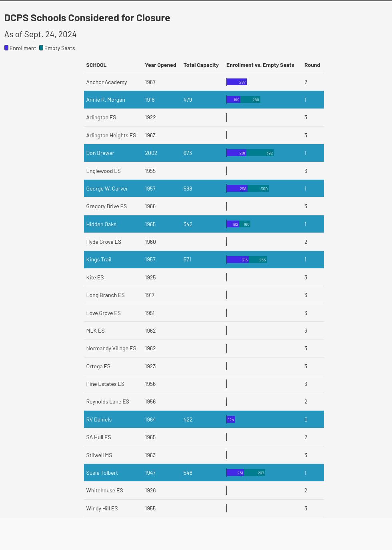This screenshot has height=550, width=392.
Task: Select the Windy Hill ES school name
Action: [x=102, y=508]
